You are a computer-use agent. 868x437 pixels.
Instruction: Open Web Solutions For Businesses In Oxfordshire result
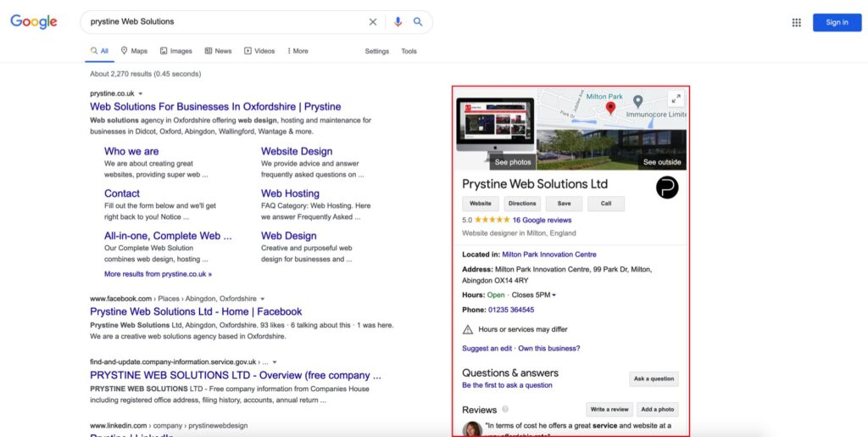[x=215, y=107]
